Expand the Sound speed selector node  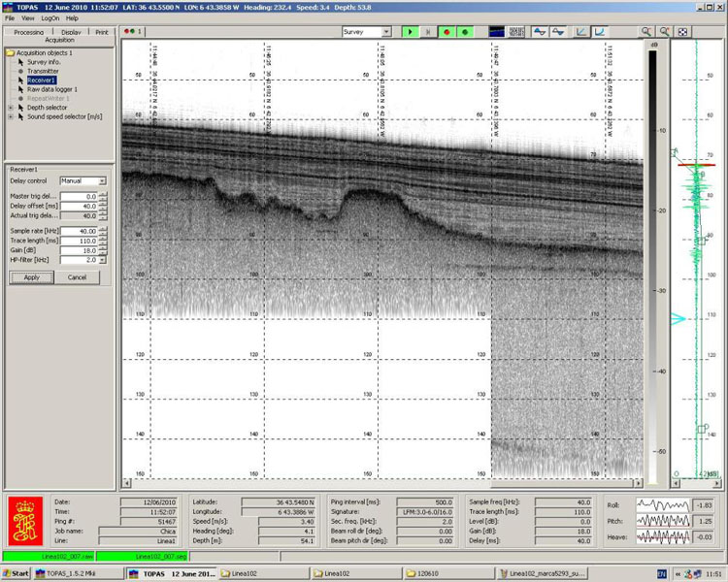pos(11,116)
